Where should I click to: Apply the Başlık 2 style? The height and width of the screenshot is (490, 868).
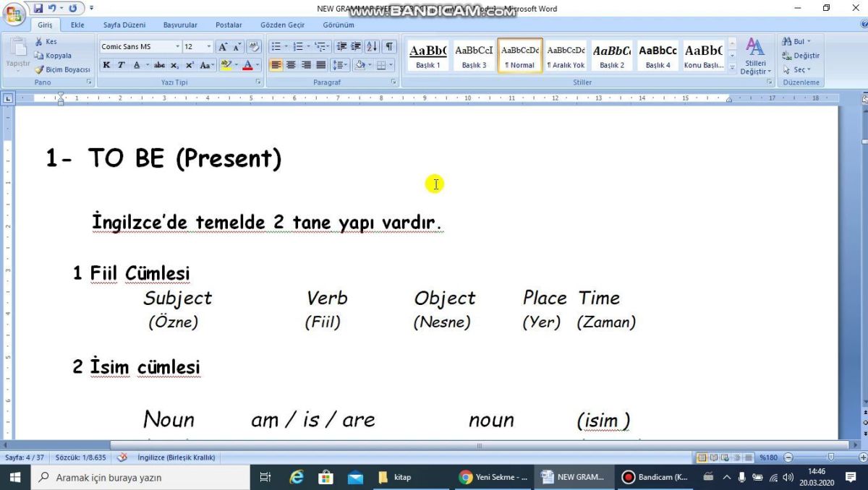612,55
